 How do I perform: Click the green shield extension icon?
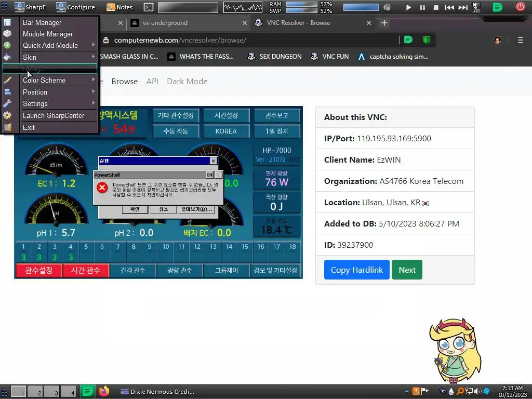click(427, 40)
